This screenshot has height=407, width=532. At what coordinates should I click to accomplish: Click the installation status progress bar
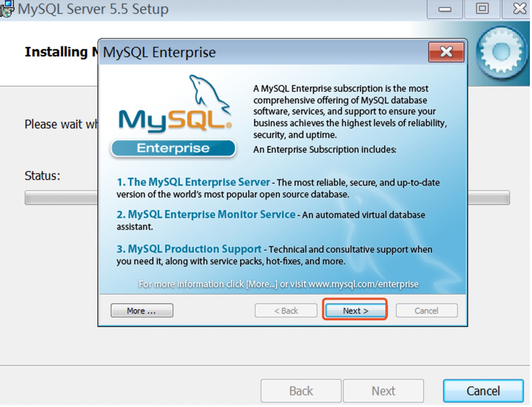point(268,198)
